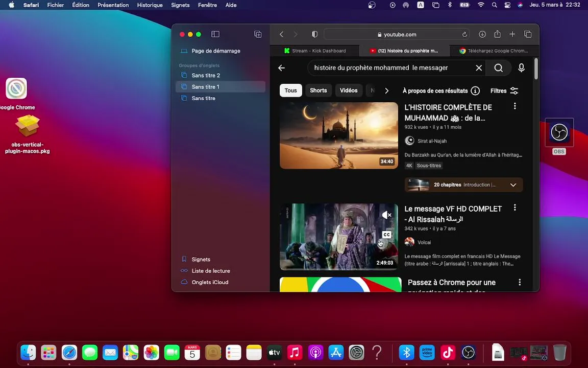Open Control Center in menu bar

point(507,5)
